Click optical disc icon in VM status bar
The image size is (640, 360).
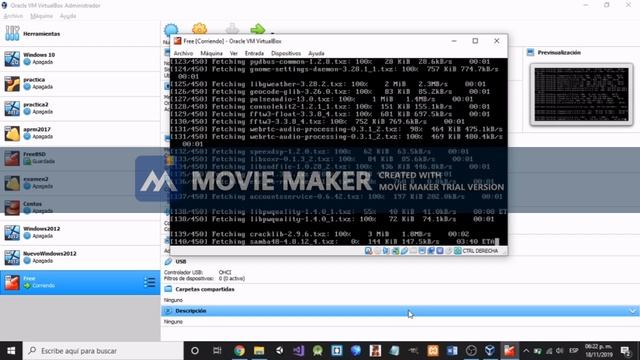pos(377,251)
